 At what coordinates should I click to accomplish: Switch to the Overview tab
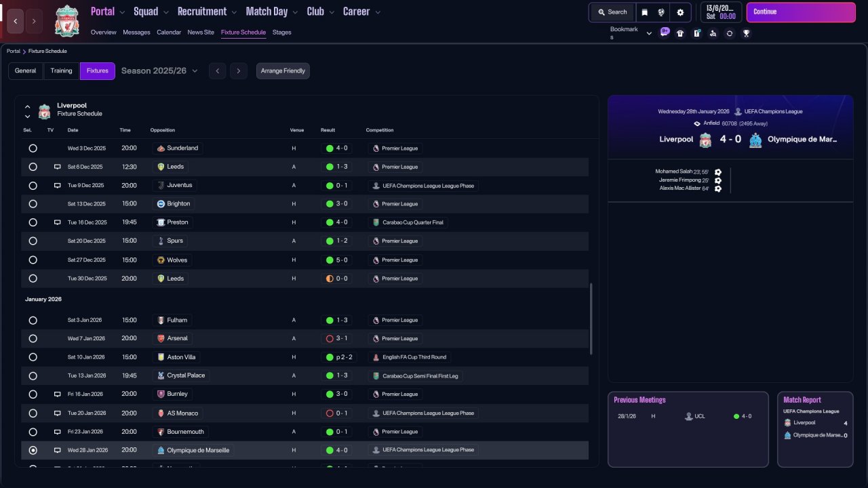coord(104,32)
